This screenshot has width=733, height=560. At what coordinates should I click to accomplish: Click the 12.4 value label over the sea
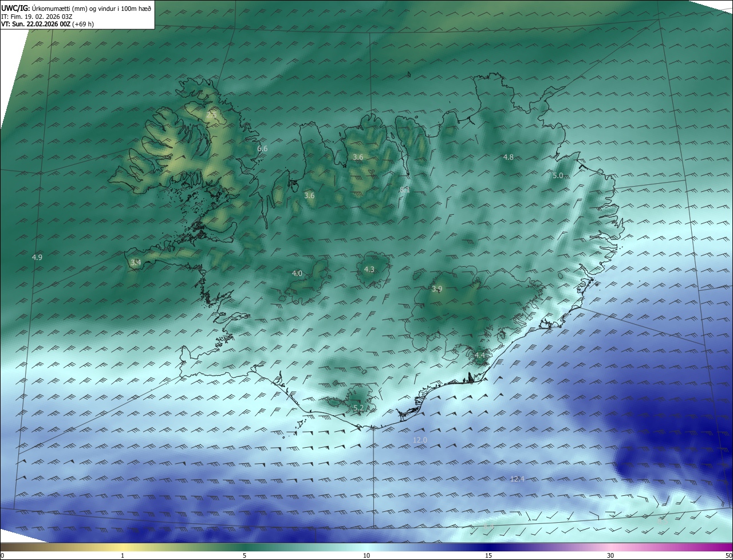coord(517,479)
